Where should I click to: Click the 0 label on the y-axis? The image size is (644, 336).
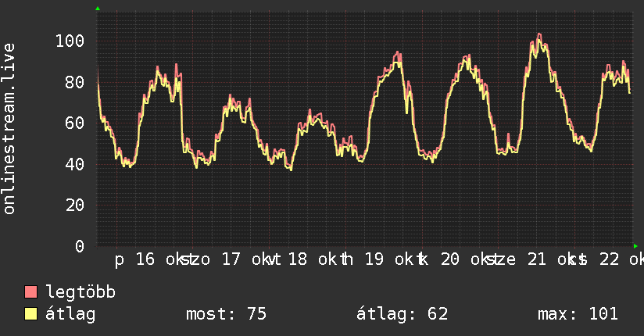(x=80, y=246)
